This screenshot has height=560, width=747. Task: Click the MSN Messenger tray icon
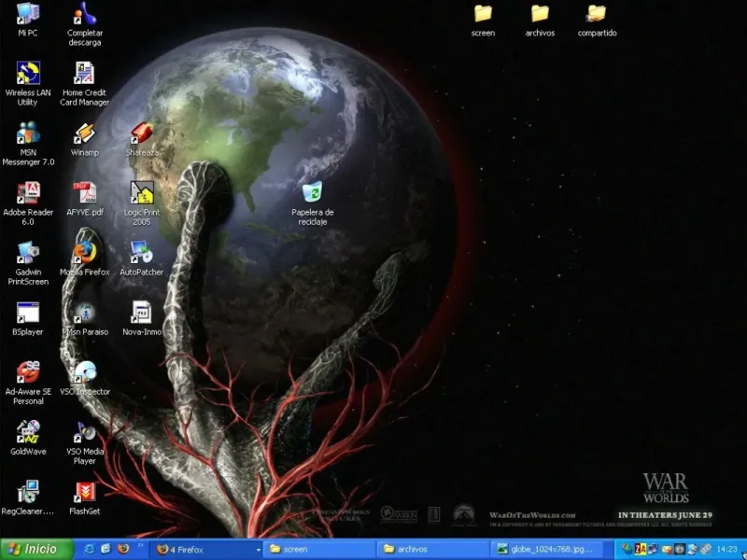(x=627, y=549)
